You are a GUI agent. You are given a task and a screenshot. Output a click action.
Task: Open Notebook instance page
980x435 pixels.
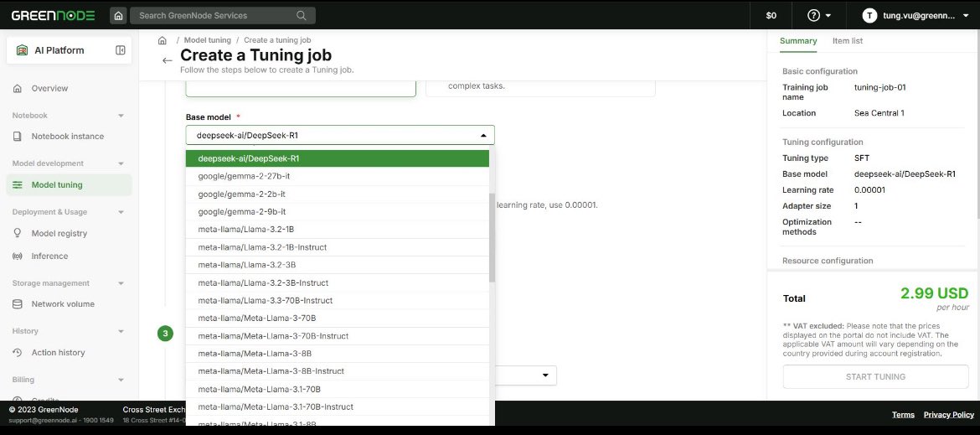[x=69, y=137]
